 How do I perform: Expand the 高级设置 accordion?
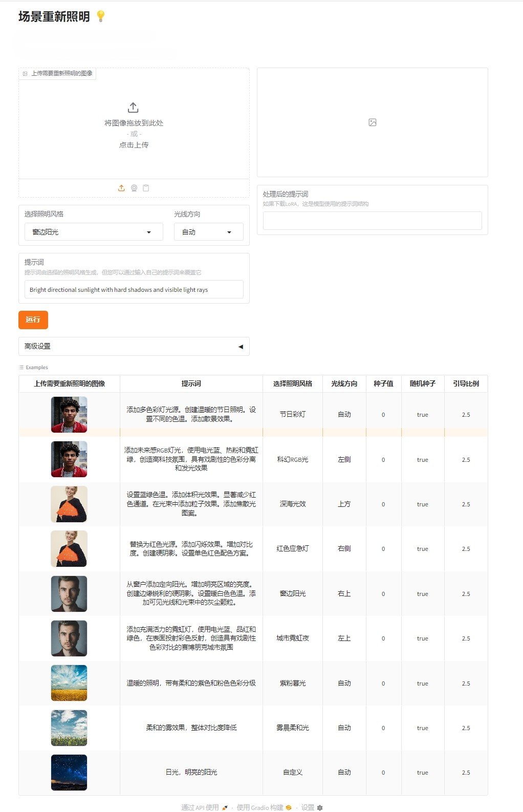point(134,346)
